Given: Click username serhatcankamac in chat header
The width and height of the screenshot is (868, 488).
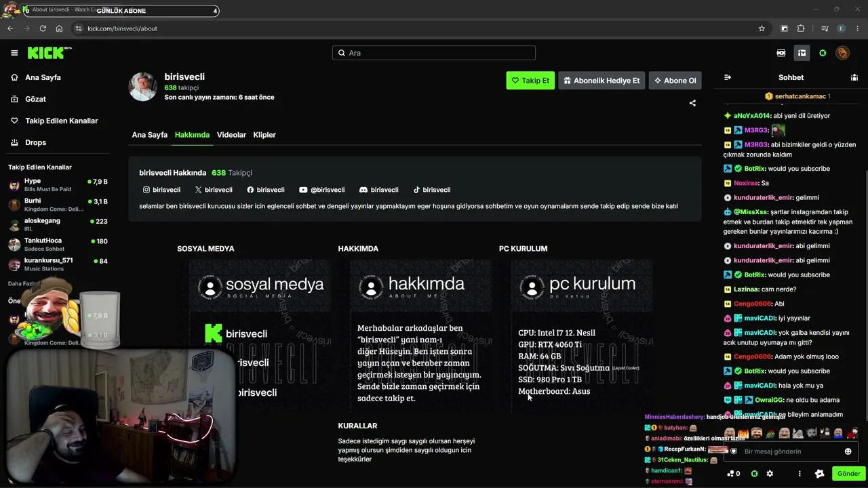Looking at the screenshot, I should point(800,96).
